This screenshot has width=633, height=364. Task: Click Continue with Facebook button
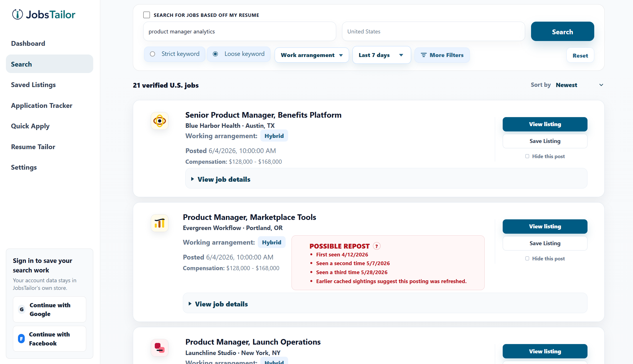click(49, 339)
